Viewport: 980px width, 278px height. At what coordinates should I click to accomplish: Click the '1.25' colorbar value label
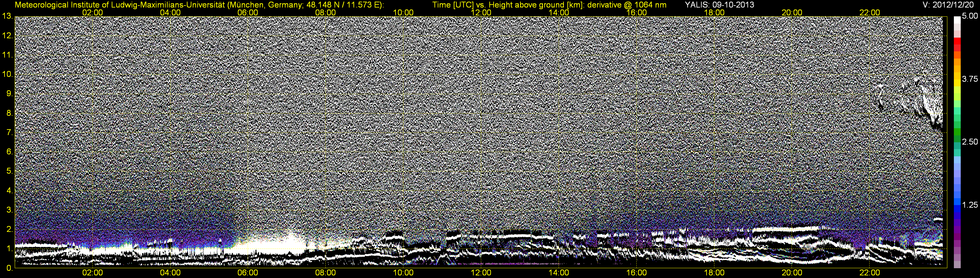coord(970,205)
